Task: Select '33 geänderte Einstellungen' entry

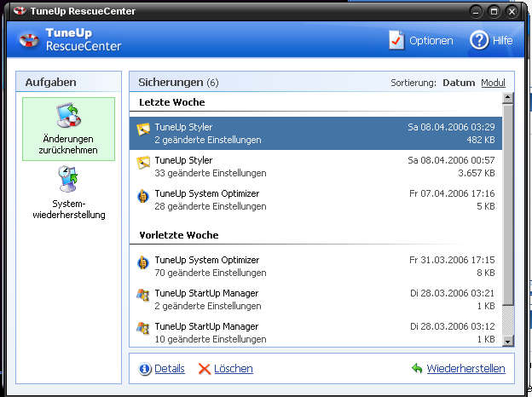Action: coord(211,173)
